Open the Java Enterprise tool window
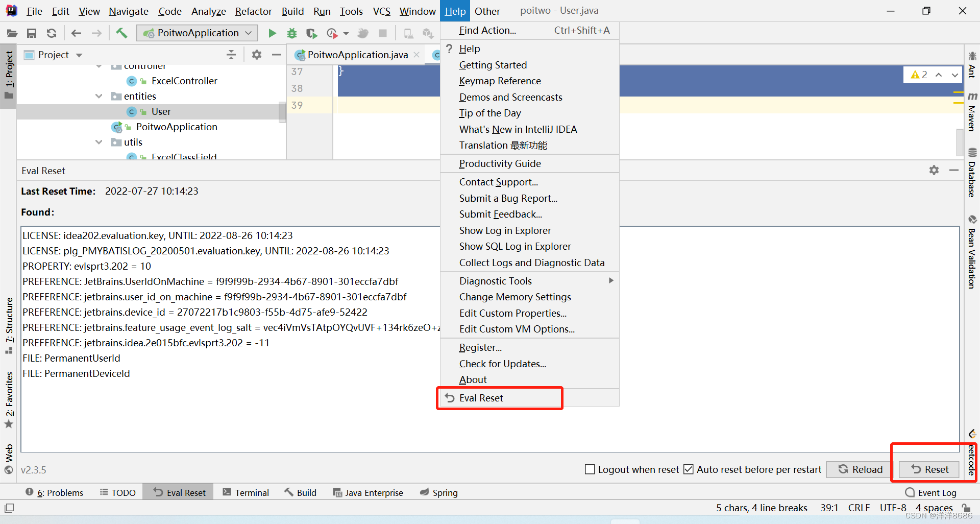980x524 pixels. point(367,492)
